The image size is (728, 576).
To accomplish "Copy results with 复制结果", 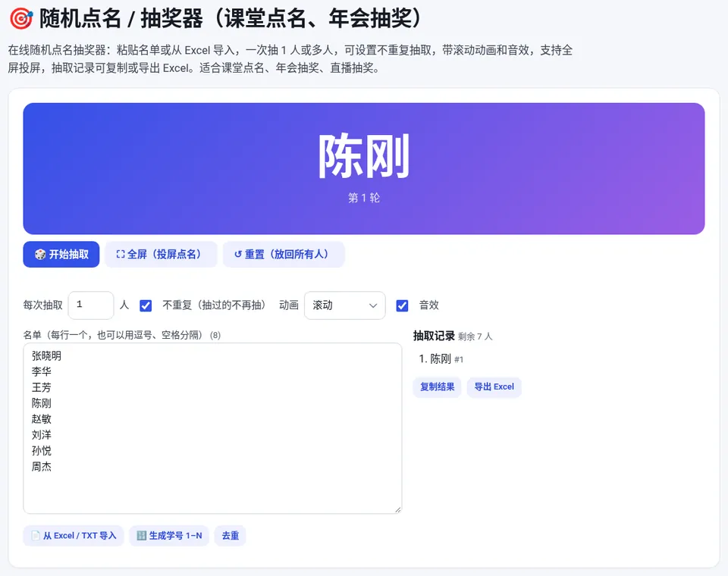I will [x=437, y=387].
